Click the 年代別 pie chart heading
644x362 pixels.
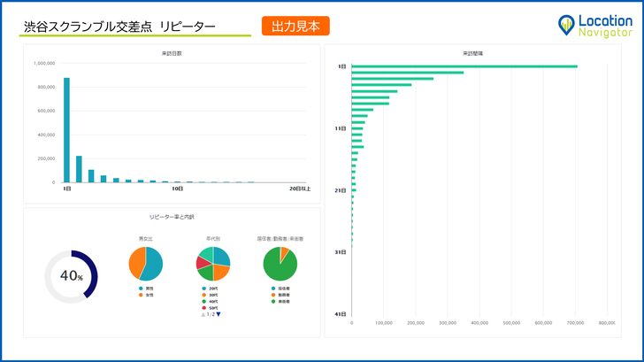213,239
